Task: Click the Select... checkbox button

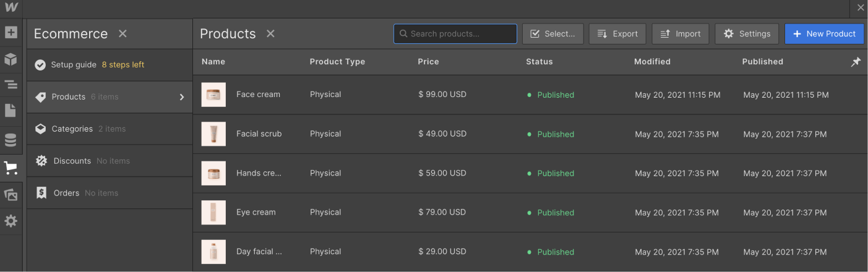Action: pos(552,34)
